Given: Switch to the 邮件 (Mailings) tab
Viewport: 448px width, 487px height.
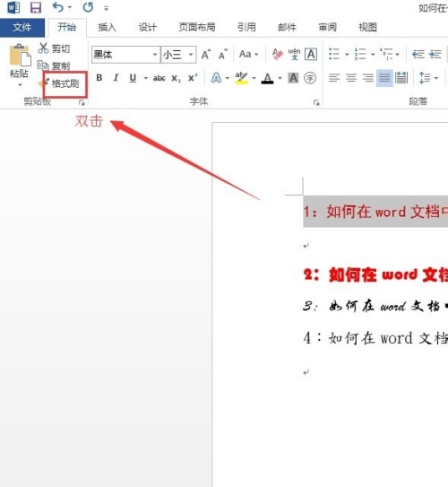Looking at the screenshot, I should (287, 27).
